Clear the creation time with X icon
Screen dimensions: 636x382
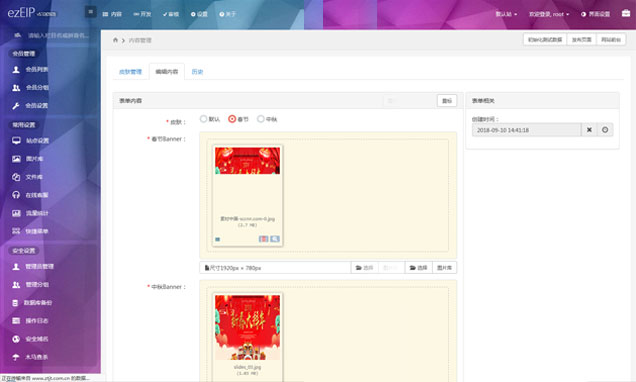click(589, 130)
